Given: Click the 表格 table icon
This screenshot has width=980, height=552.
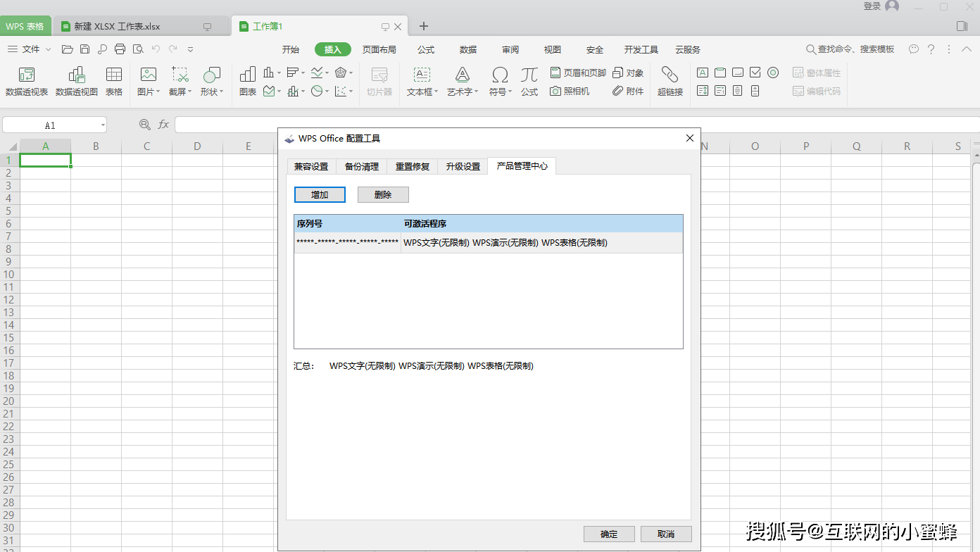Looking at the screenshot, I should pyautogui.click(x=114, y=82).
